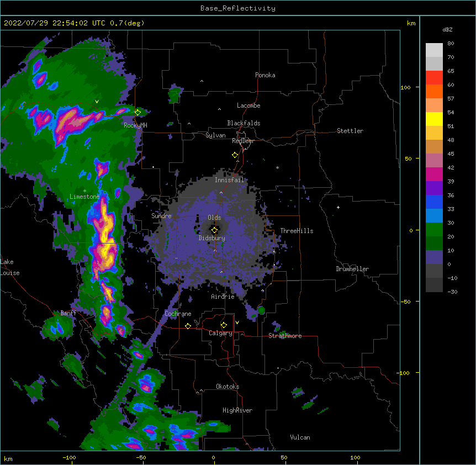Click the -100 tick on bottom km axis
This screenshot has height=465, width=476.
tap(69, 457)
